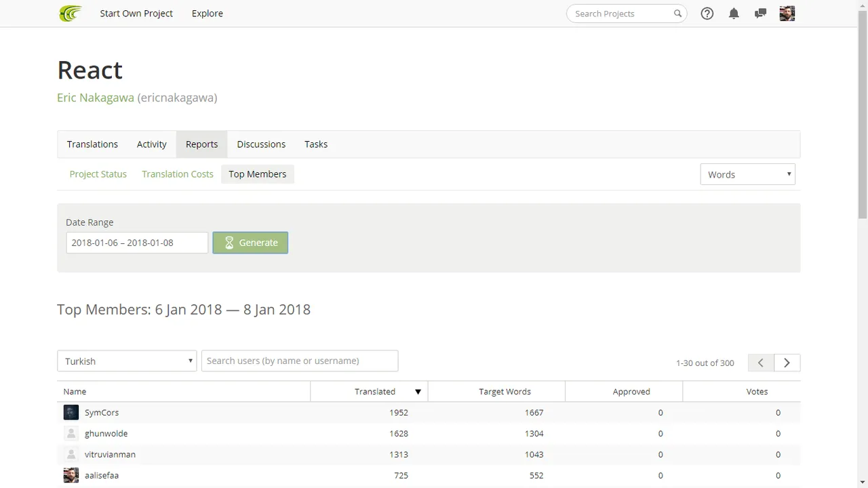The width and height of the screenshot is (868, 488).
Task: Open Translation Costs report
Action: [178, 174]
